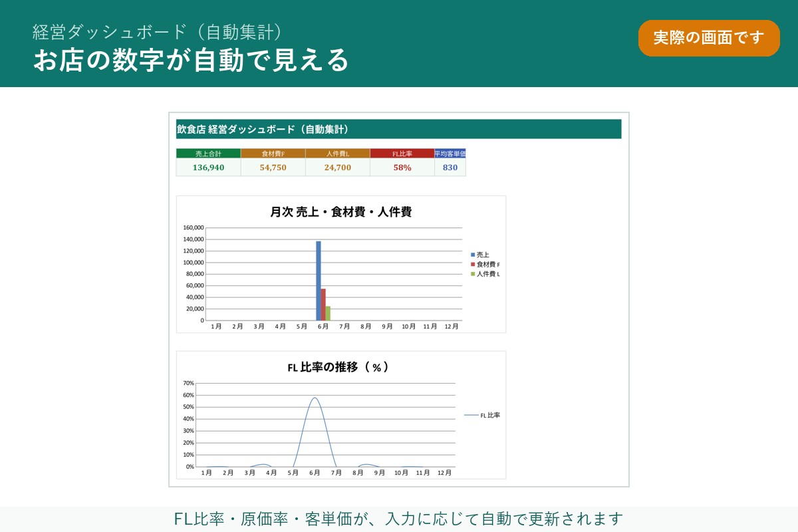This screenshot has width=798, height=532.
Task: Click the FL 比率 line legend entry
Action: pos(482,415)
